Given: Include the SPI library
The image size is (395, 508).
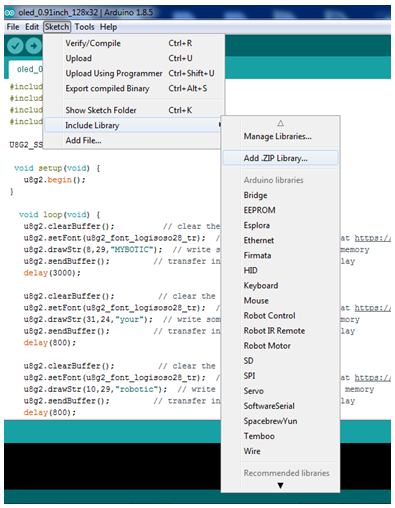Looking at the screenshot, I should tap(280, 376).
